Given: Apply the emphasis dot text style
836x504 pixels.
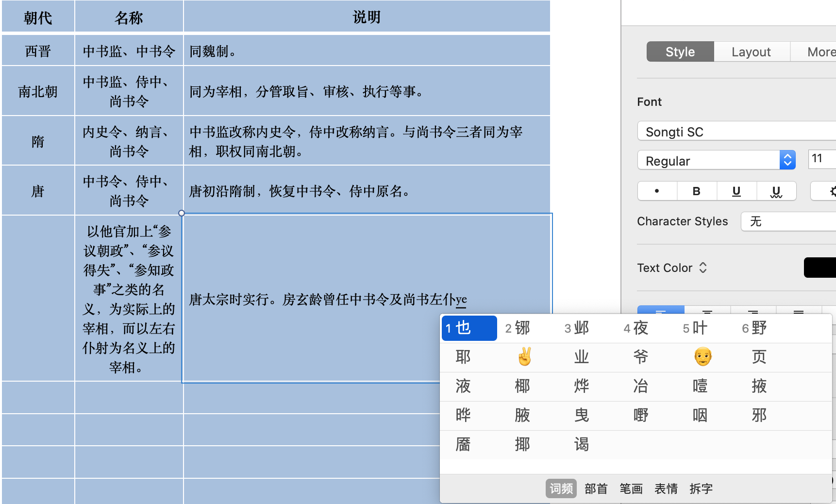Looking at the screenshot, I should [x=657, y=191].
